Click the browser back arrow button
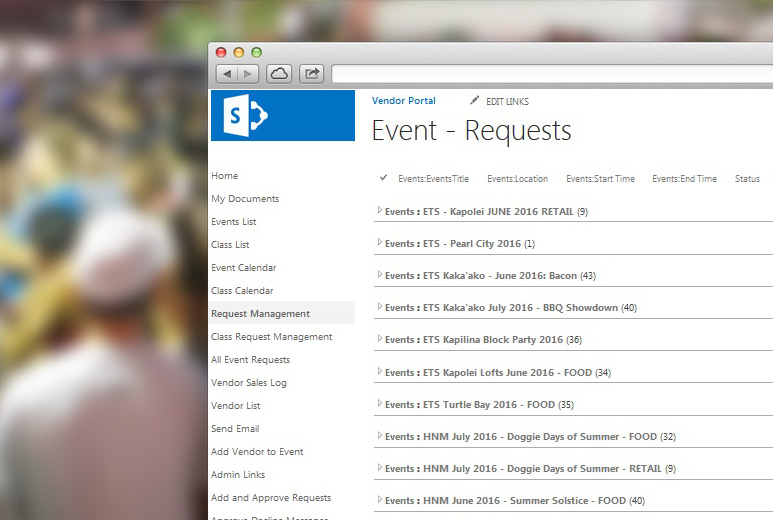The height and width of the screenshot is (520, 773). click(x=227, y=74)
